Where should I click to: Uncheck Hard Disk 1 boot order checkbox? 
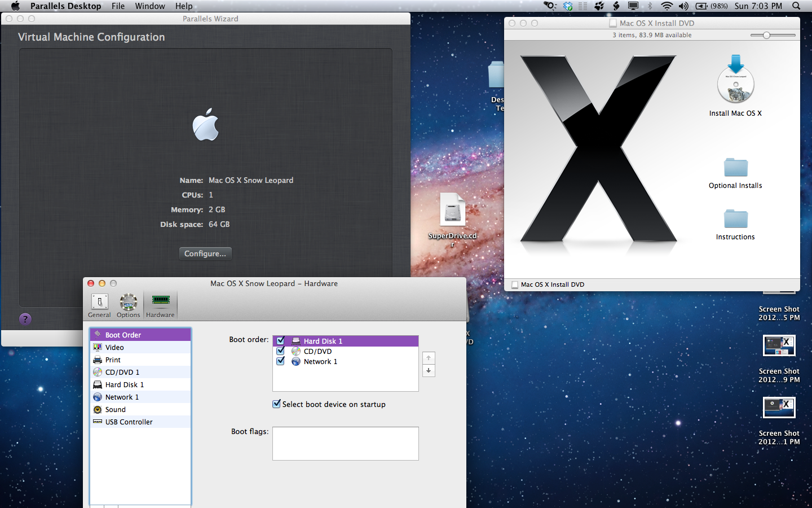(280, 340)
